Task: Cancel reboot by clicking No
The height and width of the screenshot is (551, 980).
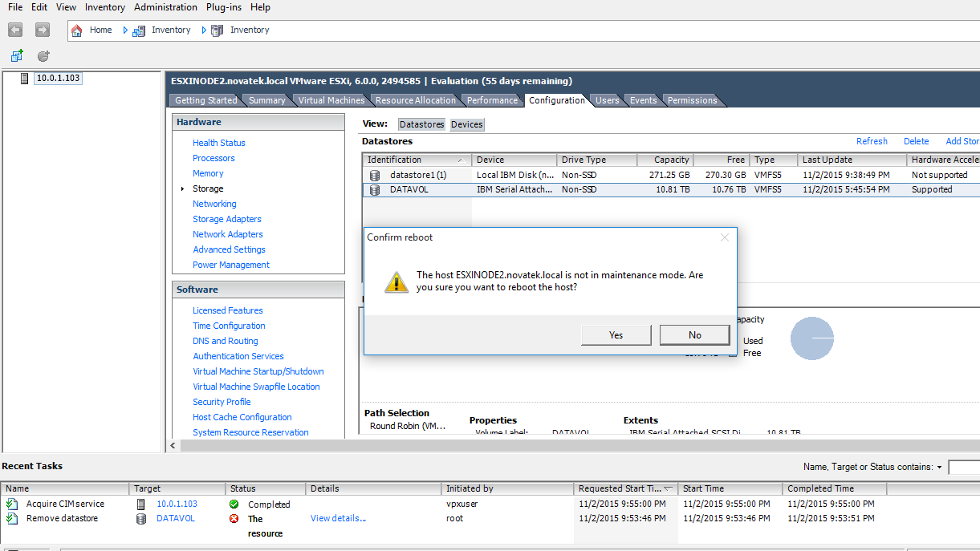Action: tap(694, 335)
